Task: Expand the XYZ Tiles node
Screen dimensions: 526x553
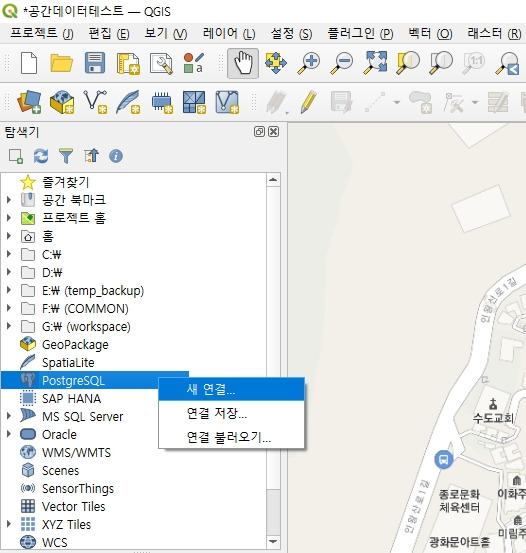Action: [9, 524]
